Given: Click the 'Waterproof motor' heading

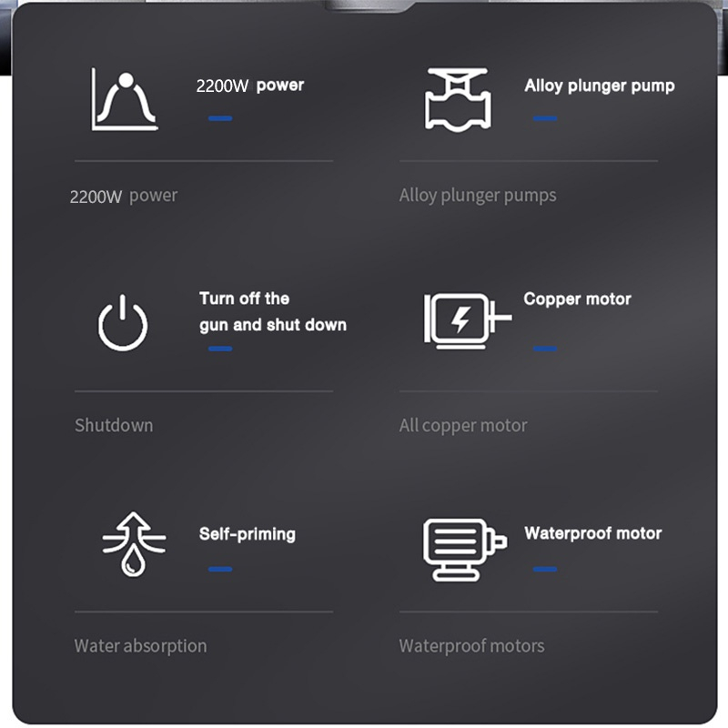Looking at the screenshot, I should point(593,533).
